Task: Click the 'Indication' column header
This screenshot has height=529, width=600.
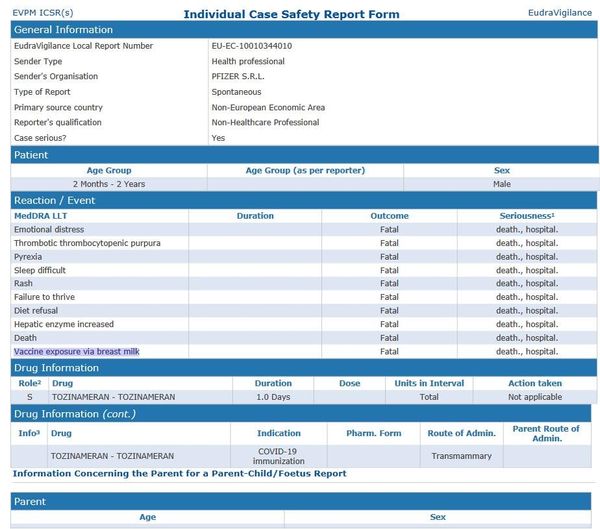Action: [x=279, y=433]
